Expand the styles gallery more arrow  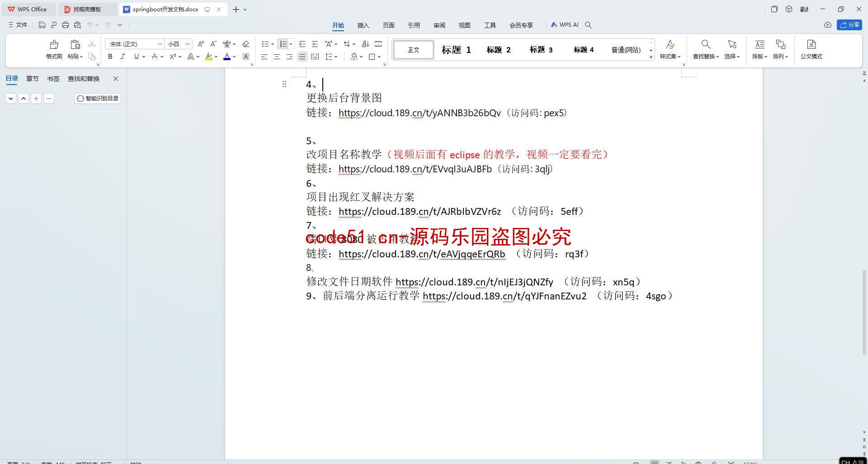point(651,57)
